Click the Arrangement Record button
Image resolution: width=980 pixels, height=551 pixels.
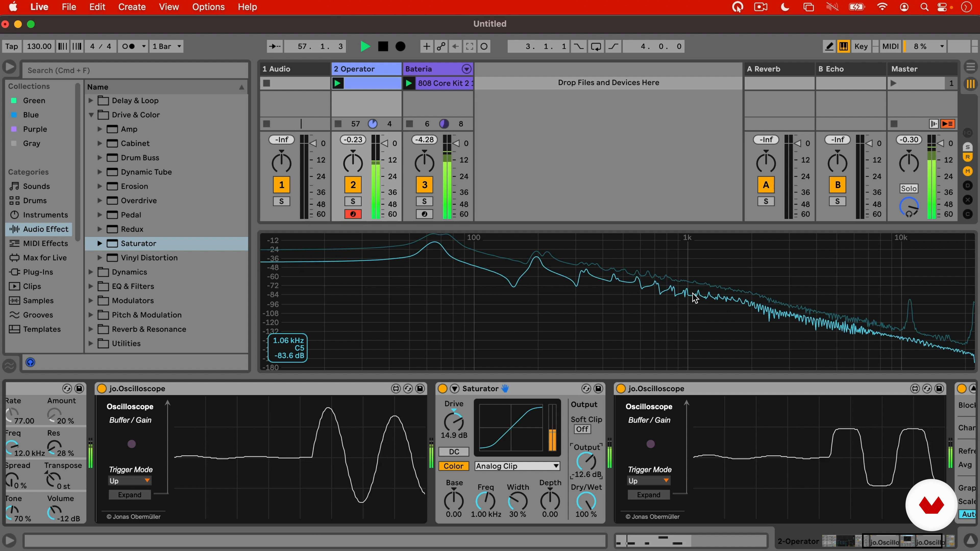pyautogui.click(x=401, y=46)
